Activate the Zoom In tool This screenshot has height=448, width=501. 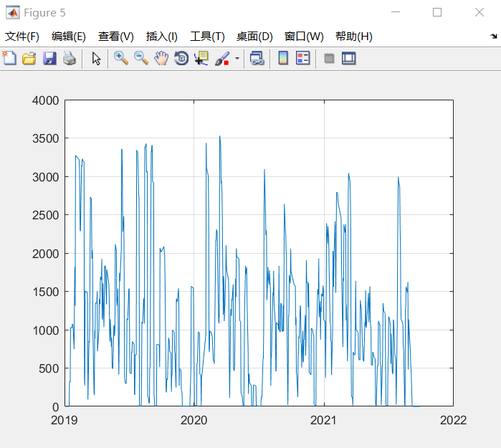click(x=121, y=59)
